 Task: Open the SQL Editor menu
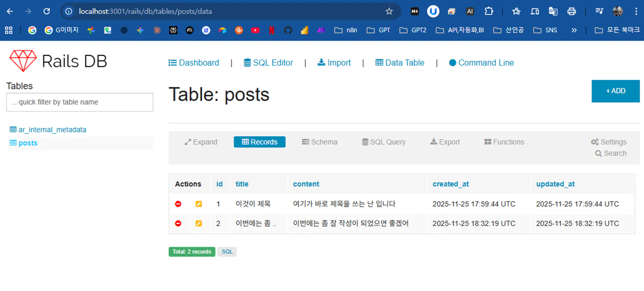pos(268,63)
